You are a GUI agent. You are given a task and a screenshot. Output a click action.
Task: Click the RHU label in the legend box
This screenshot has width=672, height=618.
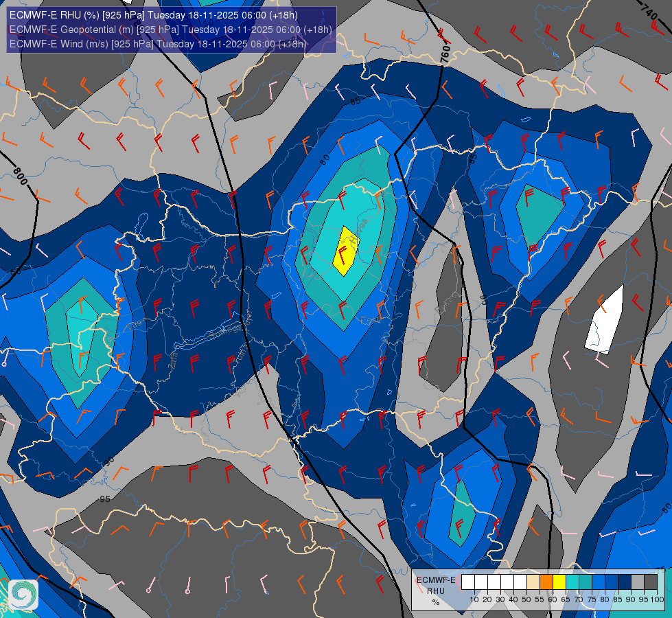(436, 591)
